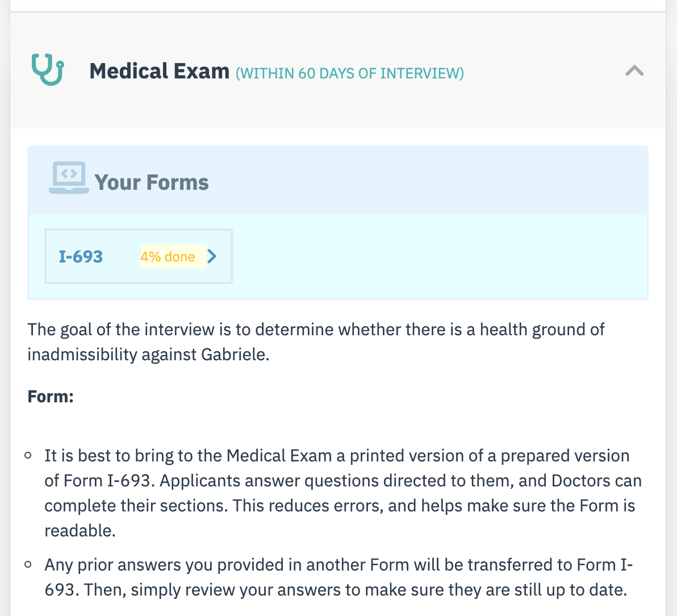677x616 pixels.
Task: Open the I-693 form link
Action: [x=81, y=257]
